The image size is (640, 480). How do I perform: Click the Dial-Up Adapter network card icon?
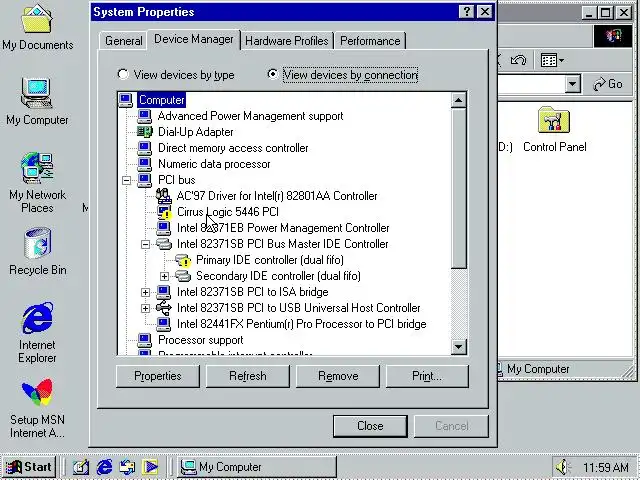tap(144, 132)
